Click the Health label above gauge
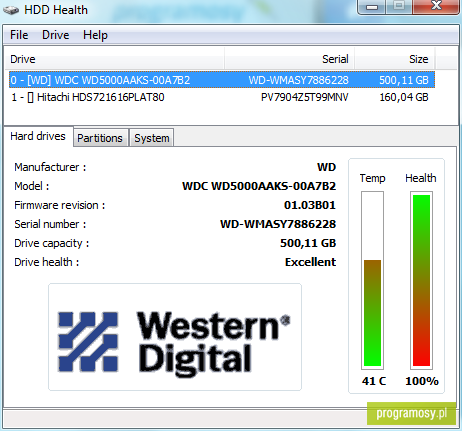 point(421,178)
